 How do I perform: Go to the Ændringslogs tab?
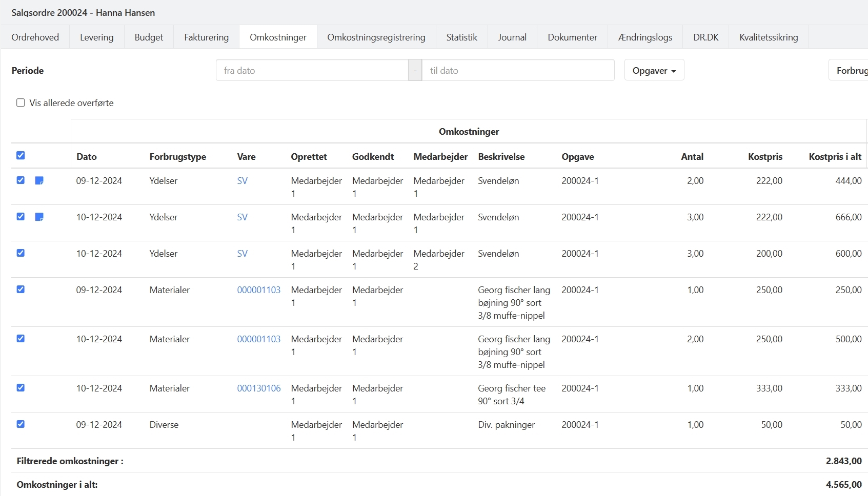(x=645, y=37)
